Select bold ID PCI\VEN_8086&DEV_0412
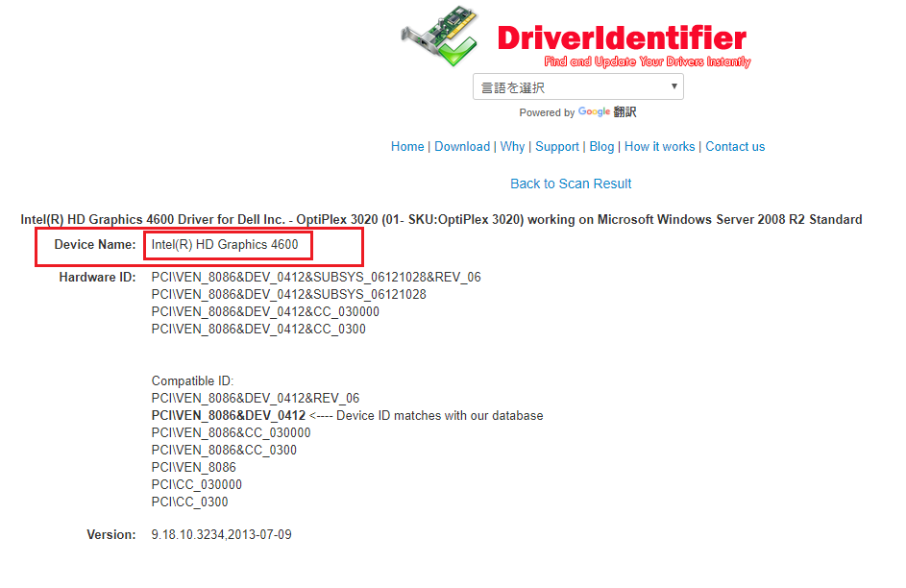Screen dimensions: 906x588 pos(229,416)
